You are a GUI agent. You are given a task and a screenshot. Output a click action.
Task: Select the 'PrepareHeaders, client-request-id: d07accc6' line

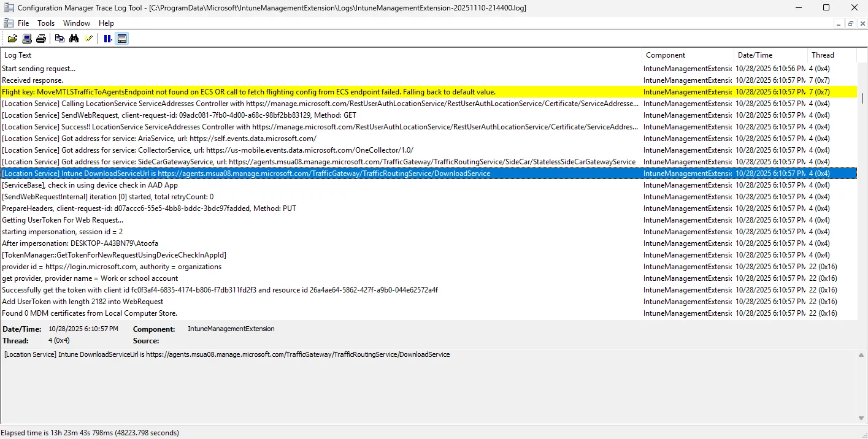[x=428, y=208]
